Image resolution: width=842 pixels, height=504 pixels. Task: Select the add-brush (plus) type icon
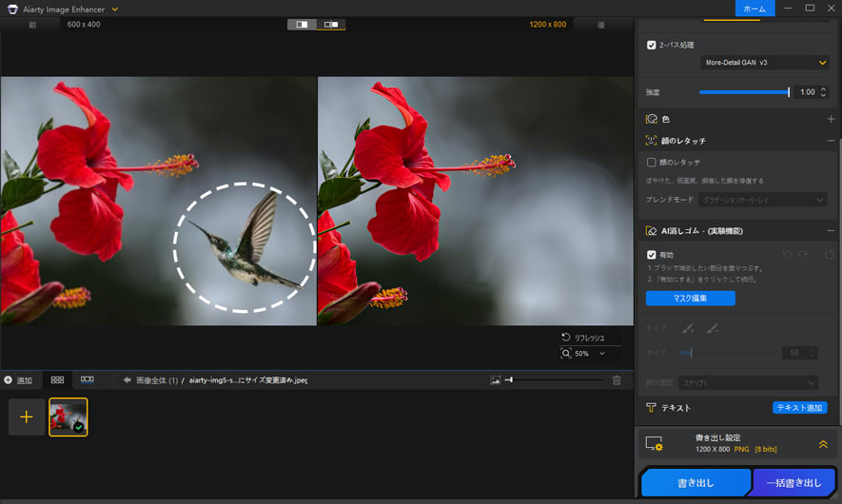pos(688,328)
